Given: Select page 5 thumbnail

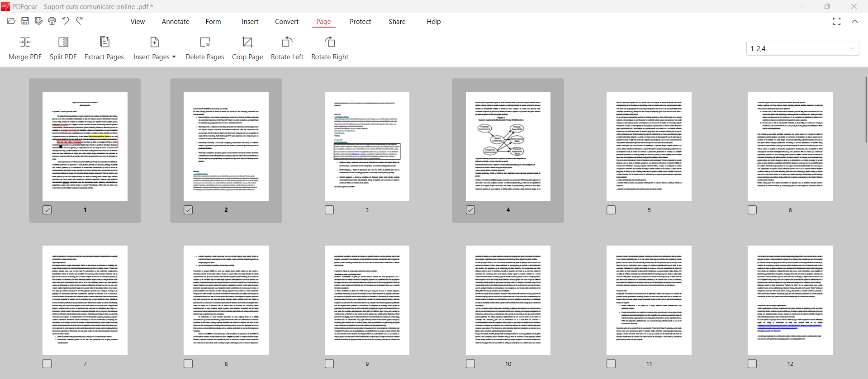Looking at the screenshot, I should click(x=649, y=147).
